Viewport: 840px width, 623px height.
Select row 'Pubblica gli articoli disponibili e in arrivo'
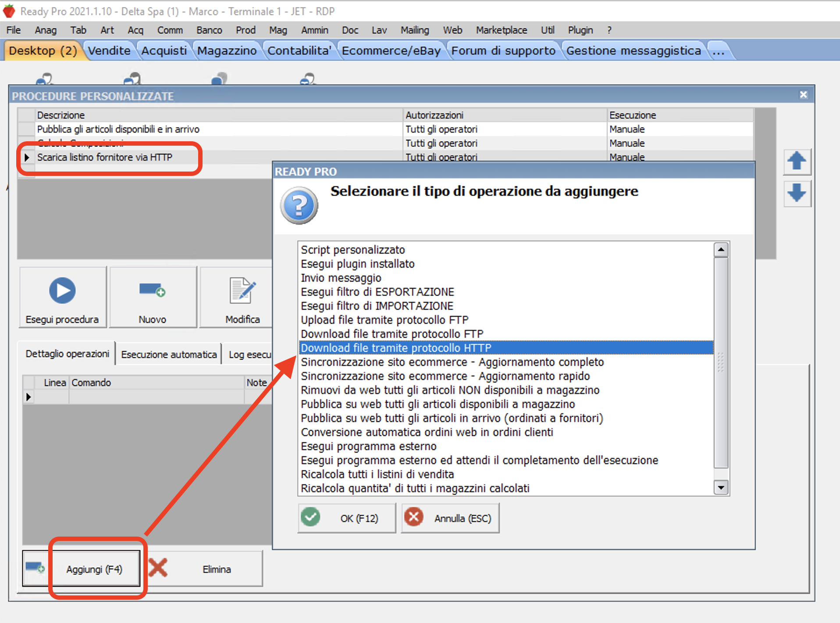385,129
